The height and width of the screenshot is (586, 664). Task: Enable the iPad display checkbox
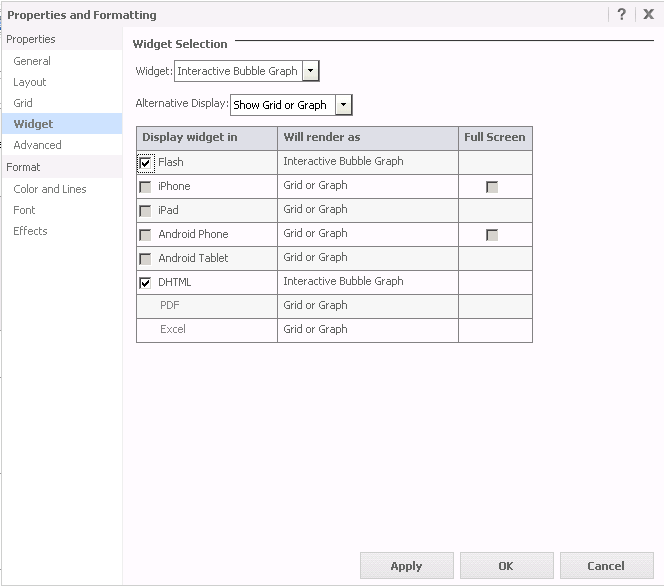pos(145,211)
